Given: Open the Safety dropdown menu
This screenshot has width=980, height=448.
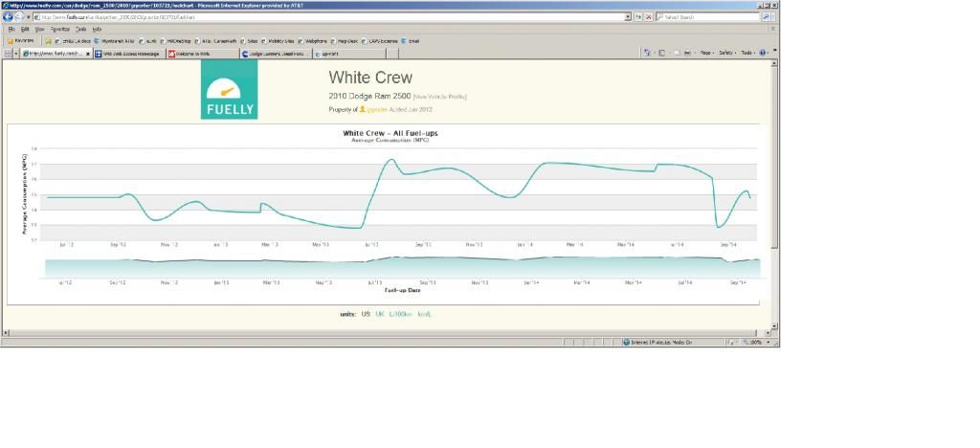Looking at the screenshot, I should (727, 53).
